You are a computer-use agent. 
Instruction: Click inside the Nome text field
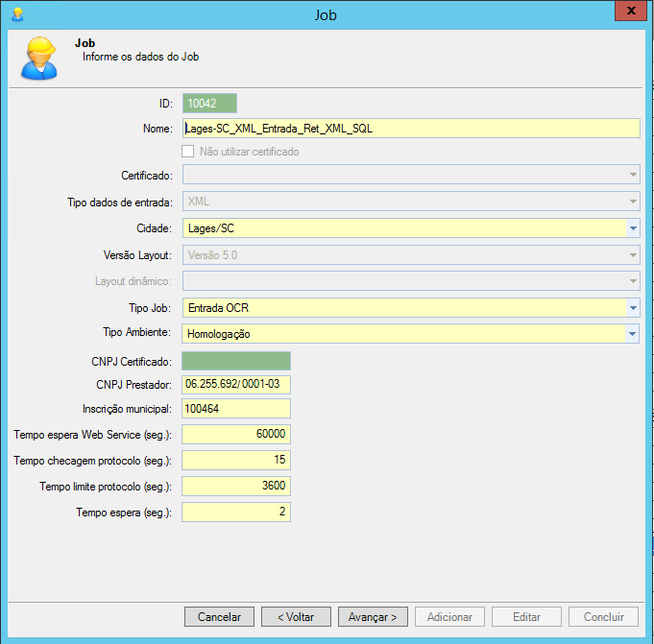410,129
